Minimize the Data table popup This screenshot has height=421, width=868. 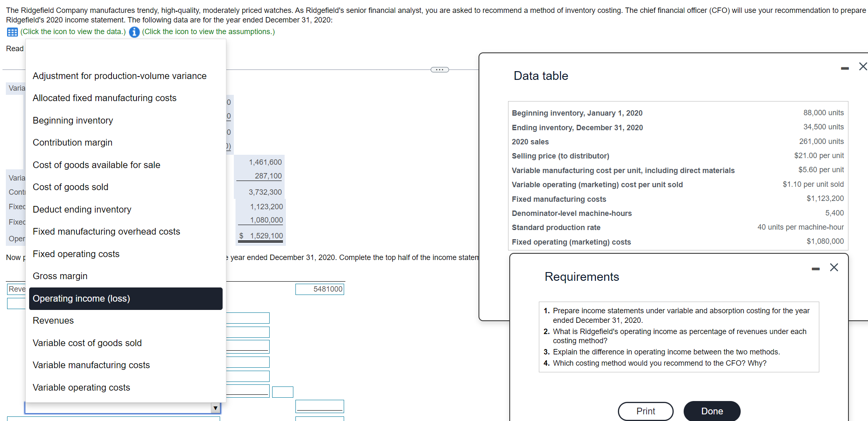(x=845, y=68)
